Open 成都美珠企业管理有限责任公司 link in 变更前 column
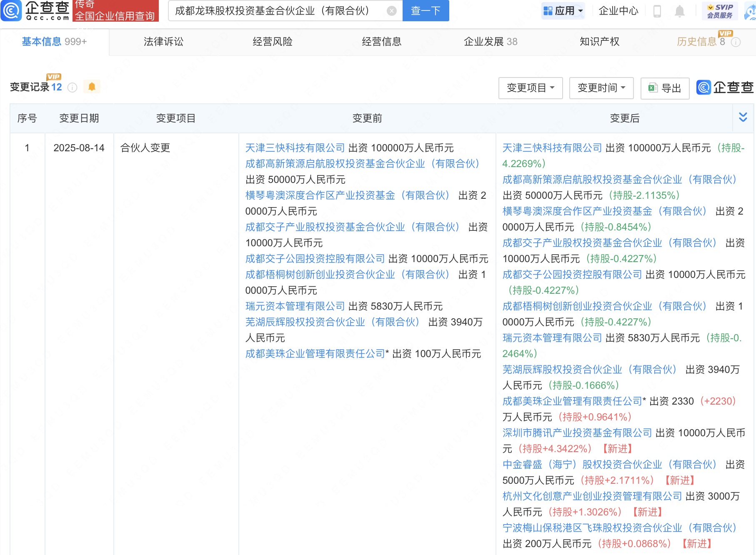The image size is (756, 555). tap(315, 354)
